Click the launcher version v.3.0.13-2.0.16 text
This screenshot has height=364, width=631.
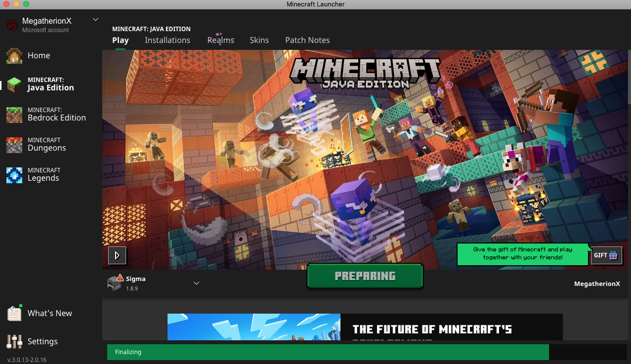[x=27, y=360]
